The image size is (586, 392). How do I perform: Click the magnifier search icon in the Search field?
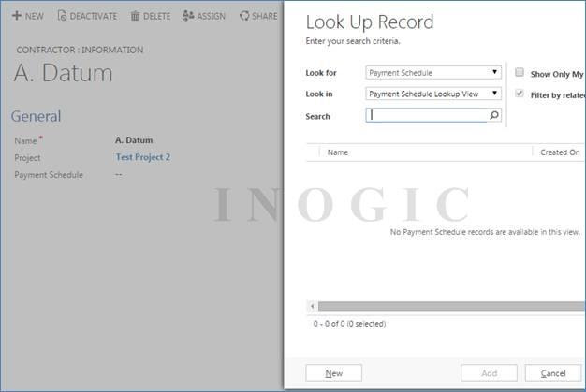[494, 115]
